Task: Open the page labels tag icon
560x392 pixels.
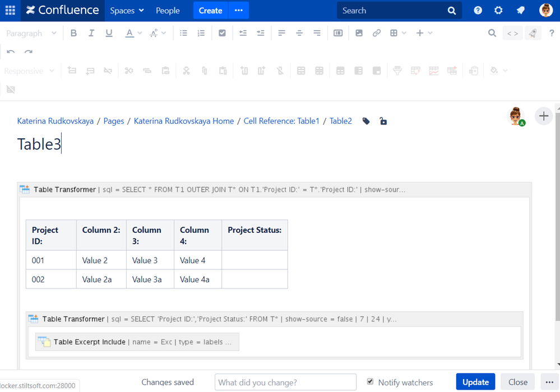Action: click(x=365, y=122)
